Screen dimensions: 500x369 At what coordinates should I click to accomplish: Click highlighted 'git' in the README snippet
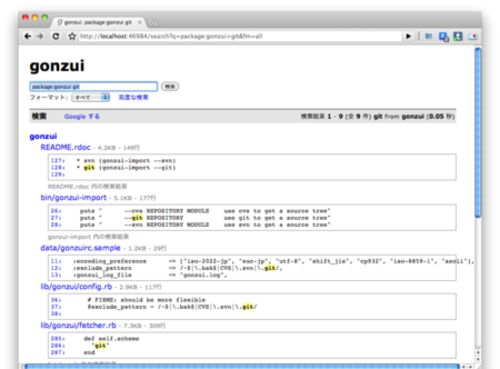point(89,168)
